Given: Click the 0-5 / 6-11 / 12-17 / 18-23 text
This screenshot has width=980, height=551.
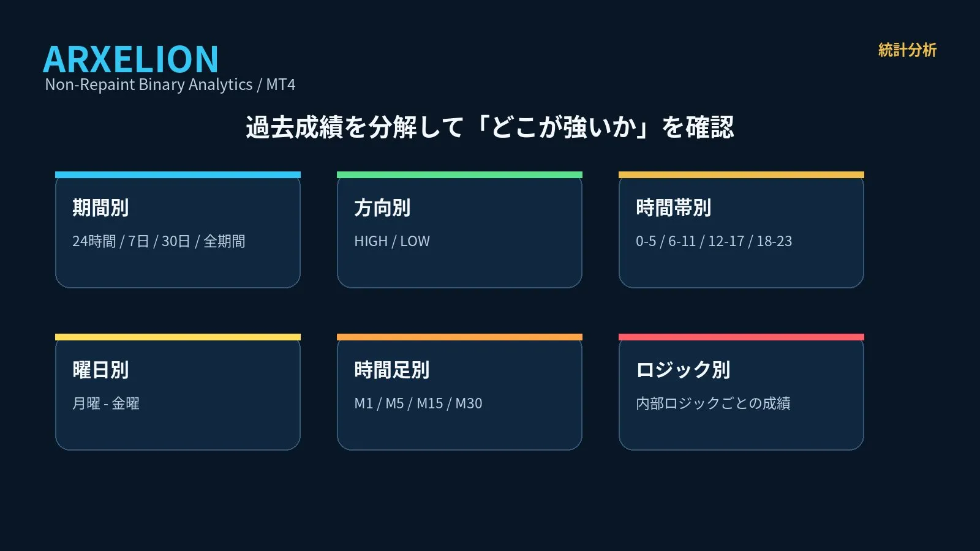Looking at the screenshot, I should (714, 241).
